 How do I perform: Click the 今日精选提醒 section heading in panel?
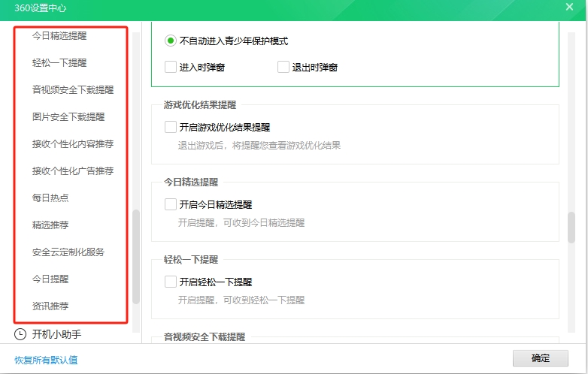191,182
